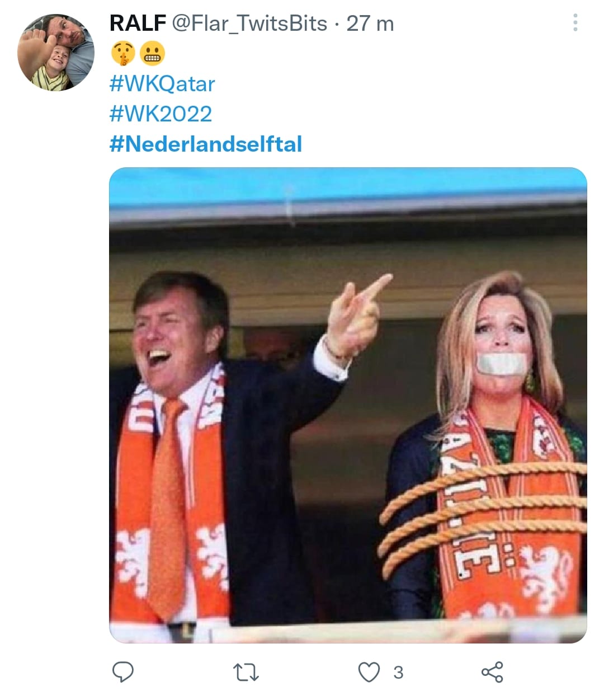This screenshot has height=700, width=604.
Task: Click the 27 m timestamp
Action: [370, 24]
